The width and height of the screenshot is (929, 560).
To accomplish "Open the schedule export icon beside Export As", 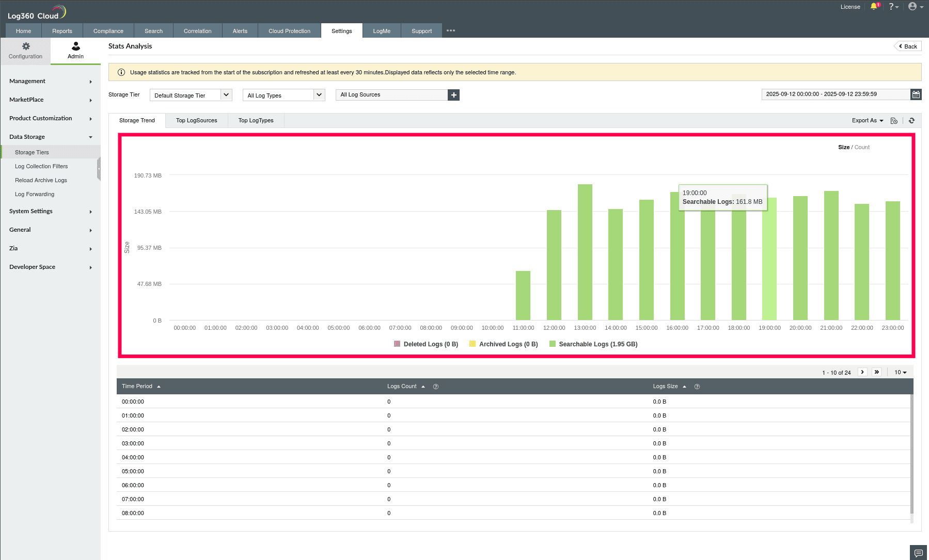I will (894, 121).
